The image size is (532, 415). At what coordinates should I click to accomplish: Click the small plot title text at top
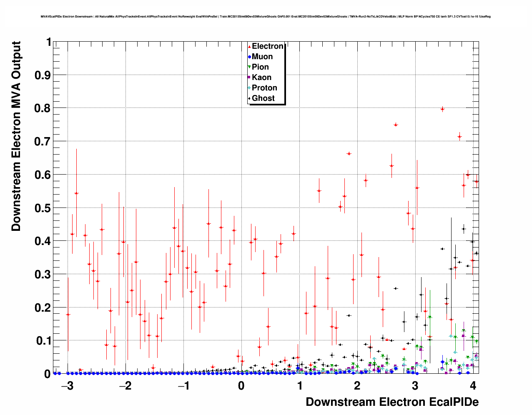tap(266, 17)
